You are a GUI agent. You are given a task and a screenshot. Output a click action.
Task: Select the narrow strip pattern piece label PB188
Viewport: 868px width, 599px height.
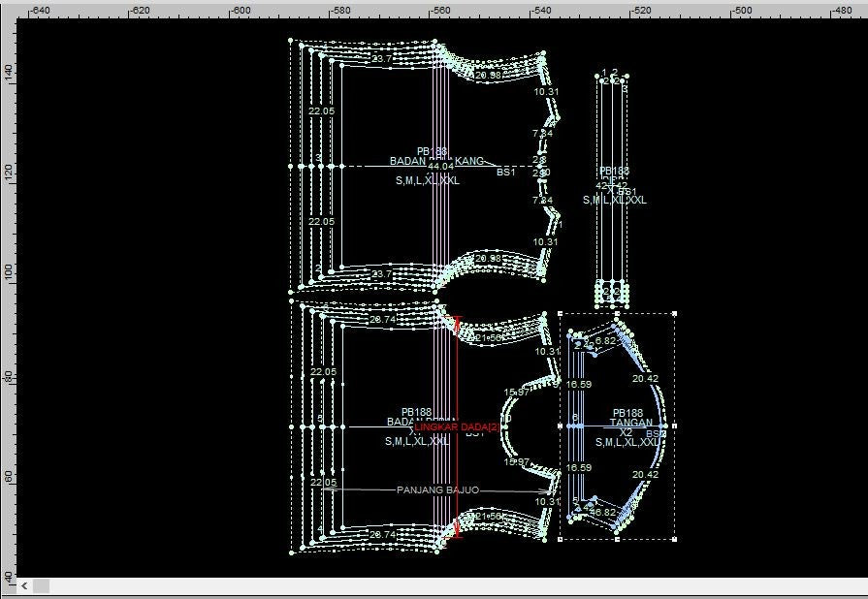(x=614, y=171)
